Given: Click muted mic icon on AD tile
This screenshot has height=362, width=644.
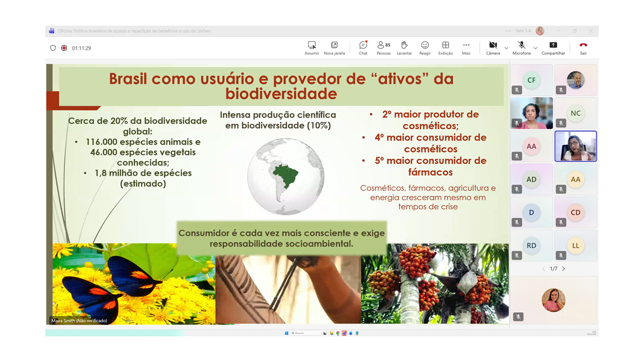Looking at the screenshot, I should click(517, 189).
